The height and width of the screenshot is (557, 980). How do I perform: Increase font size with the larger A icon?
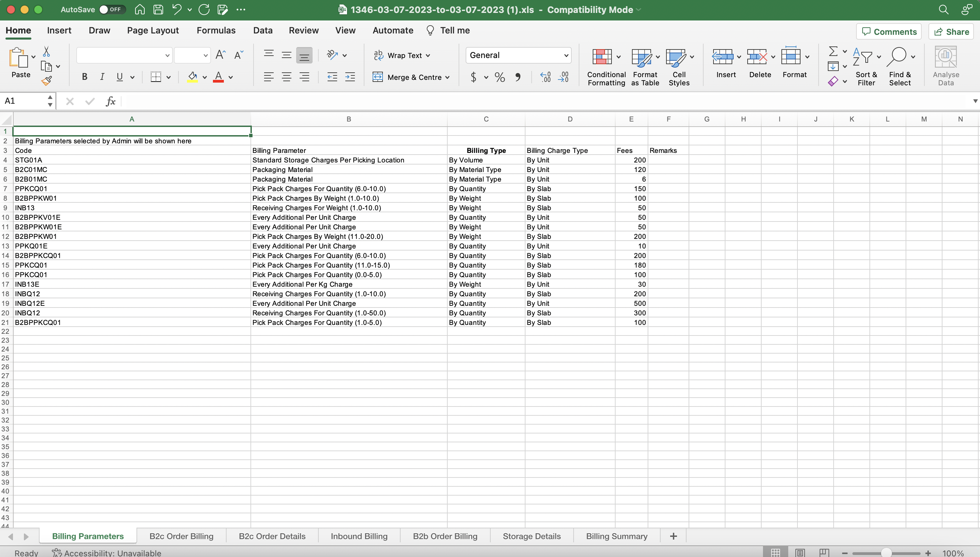click(x=221, y=55)
